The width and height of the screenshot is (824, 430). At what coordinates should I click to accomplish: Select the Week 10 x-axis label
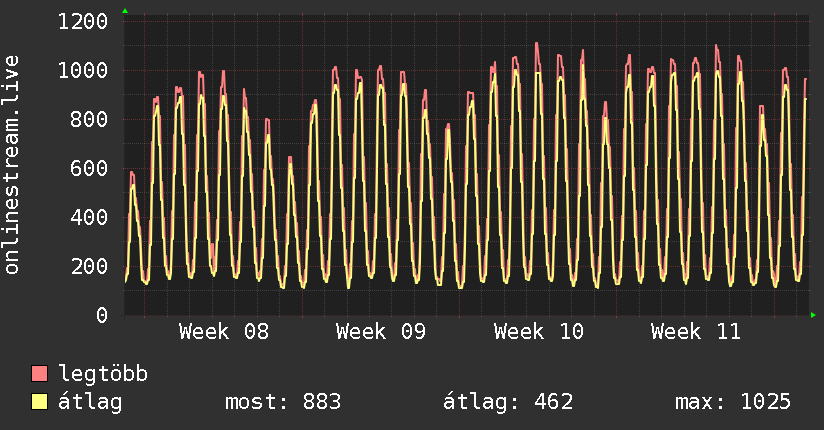point(539,332)
